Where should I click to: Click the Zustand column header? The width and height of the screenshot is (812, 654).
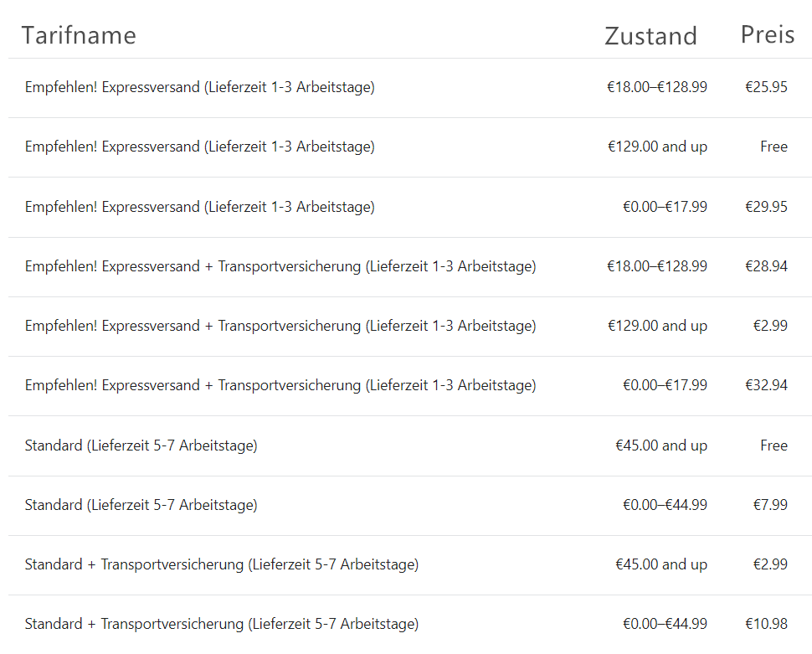[x=650, y=36]
